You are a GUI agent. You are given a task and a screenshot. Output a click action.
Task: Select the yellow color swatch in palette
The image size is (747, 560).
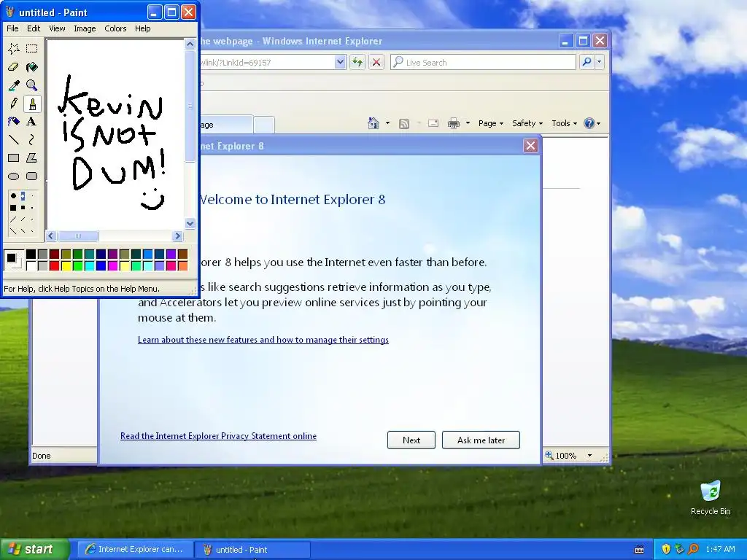[66, 265]
